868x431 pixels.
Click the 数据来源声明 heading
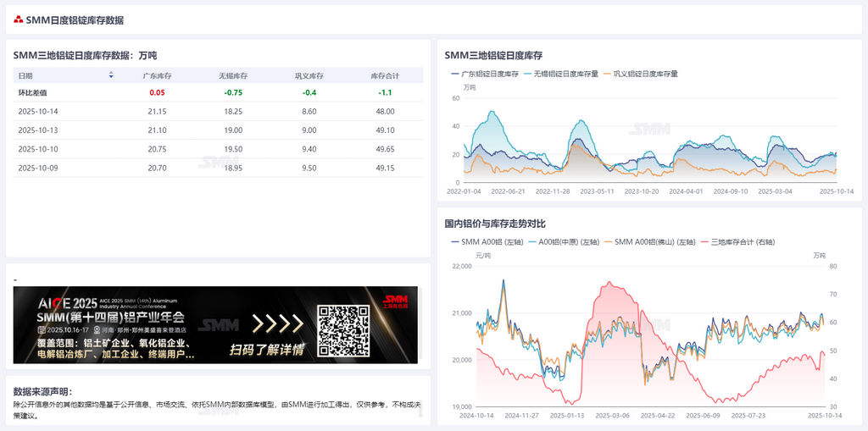43,391
